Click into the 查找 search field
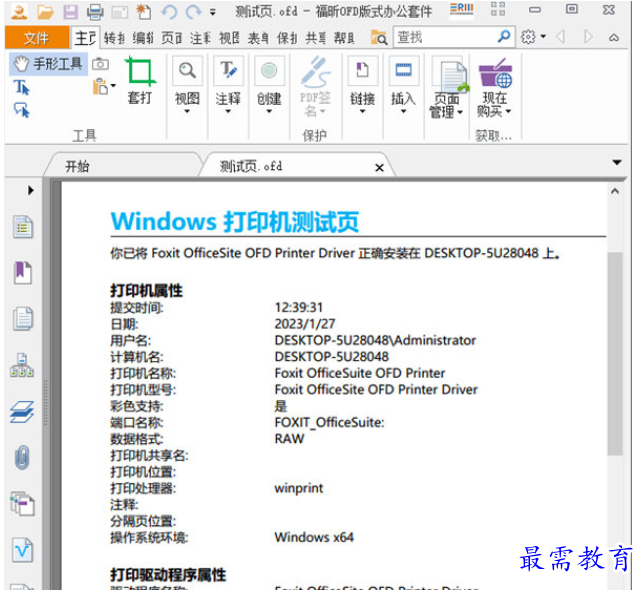641x590 pixels. coord(446,37)
